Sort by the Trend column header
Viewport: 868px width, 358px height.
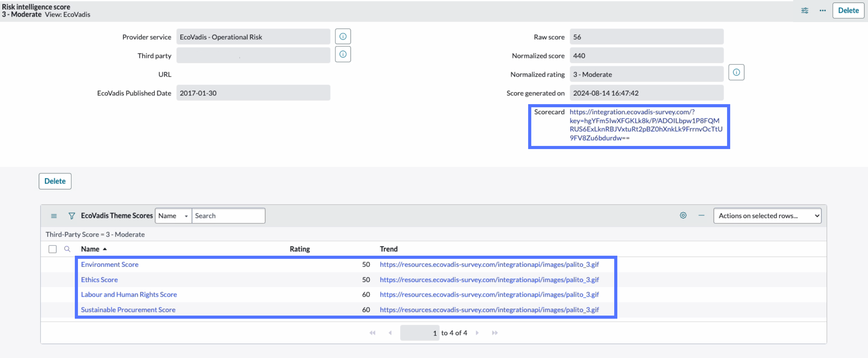point(388,249)
